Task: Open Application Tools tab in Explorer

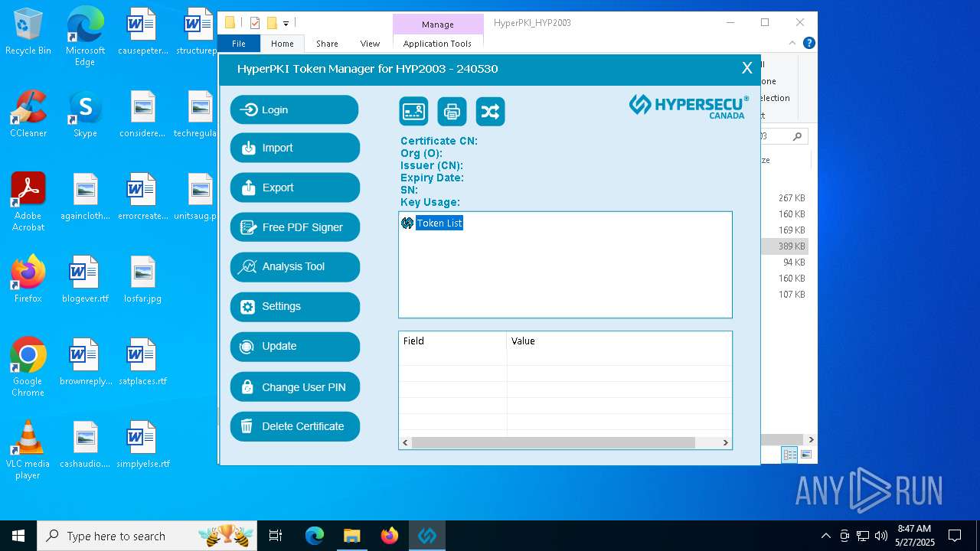Action: click(x=438, y=44)
